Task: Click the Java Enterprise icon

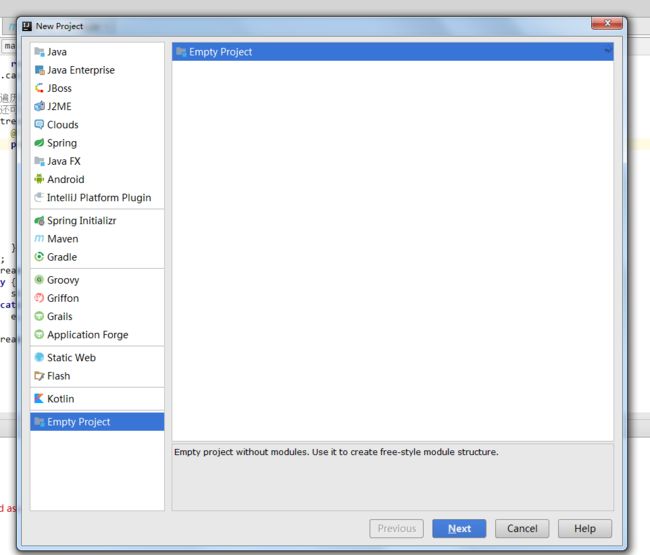Action: click(39, 70)
